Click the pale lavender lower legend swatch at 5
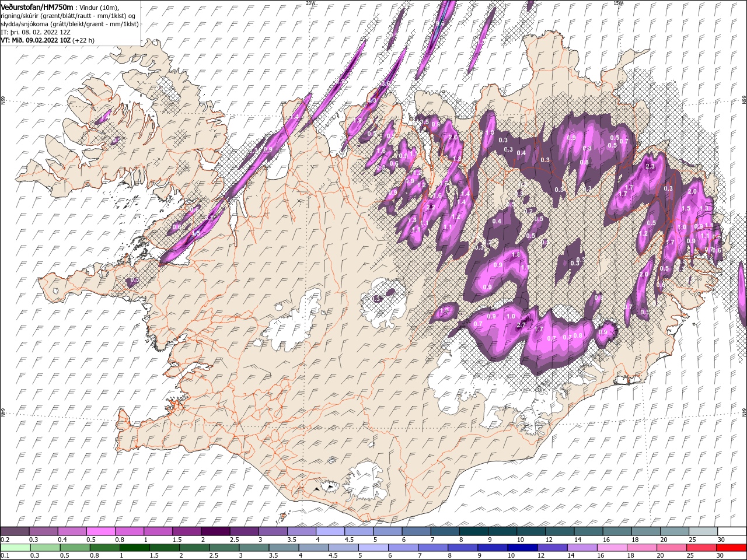Image resolution: width=747 pixels, height=560 pixels. [x=373, y=548]
